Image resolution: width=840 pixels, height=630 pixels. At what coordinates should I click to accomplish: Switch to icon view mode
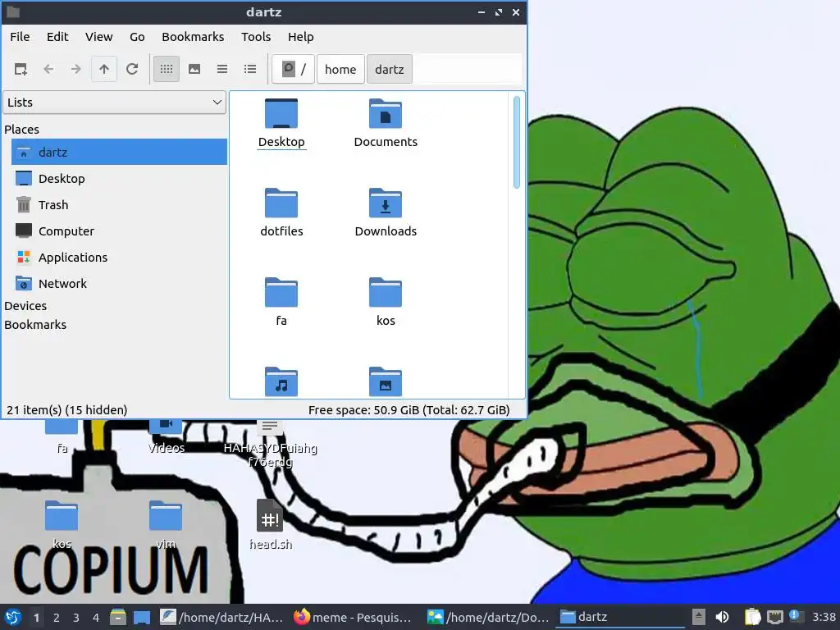[x=167, y=69]
